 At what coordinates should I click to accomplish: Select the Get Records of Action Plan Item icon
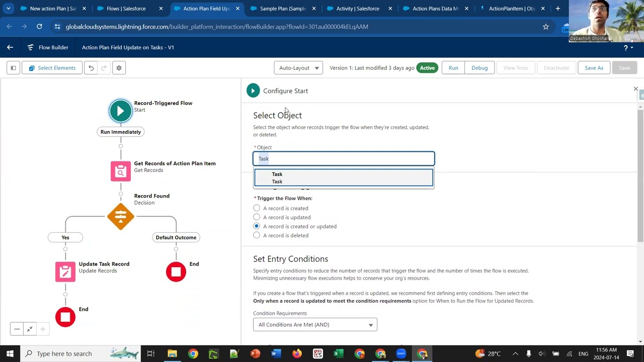coord(121,171)
